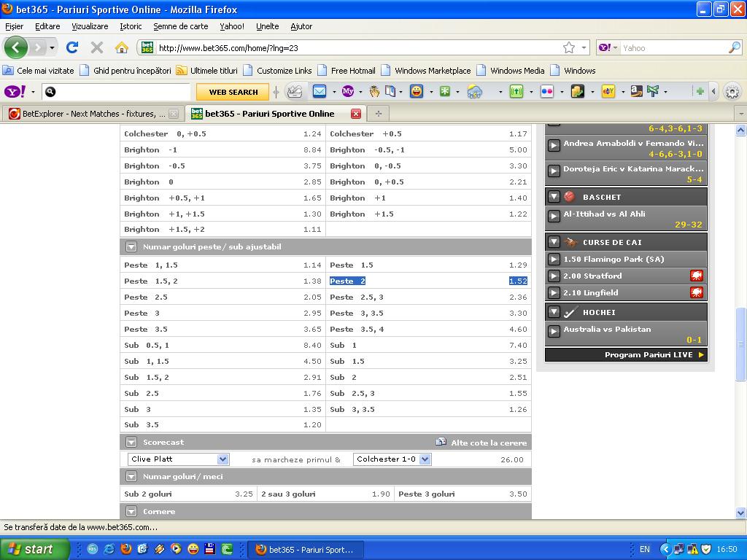Click the Start button
Screen dimensions: 747x560
34,549
